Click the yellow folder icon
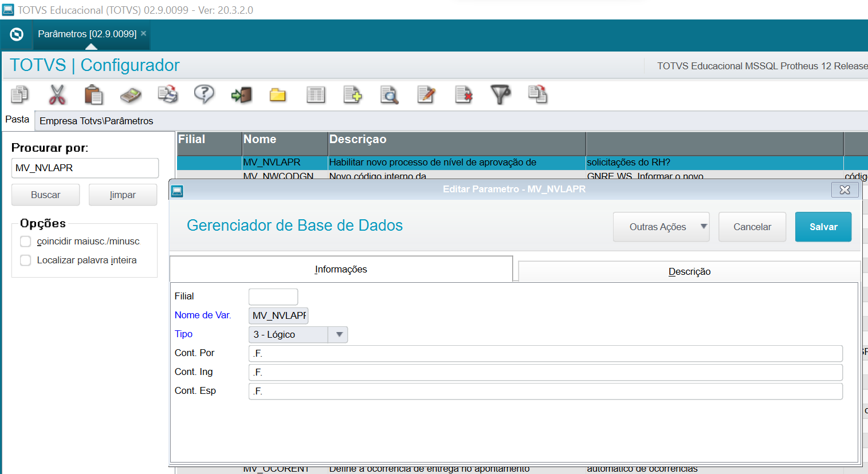Screen dimensions: 868x474 click(x=278, y=94)
